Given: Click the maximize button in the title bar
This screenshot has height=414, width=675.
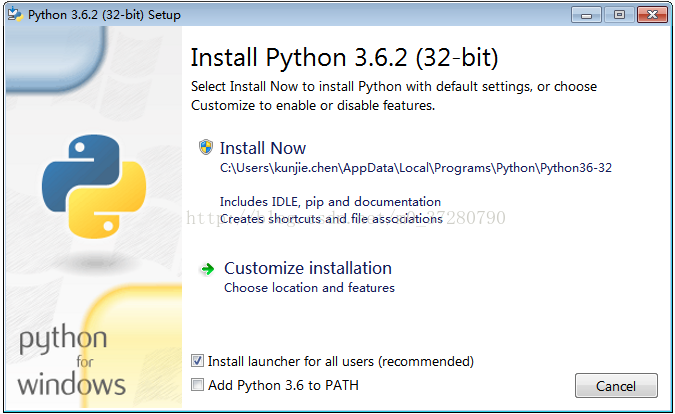Looking at the screenshot, I should pyautogui.click(x=617, y=15).
